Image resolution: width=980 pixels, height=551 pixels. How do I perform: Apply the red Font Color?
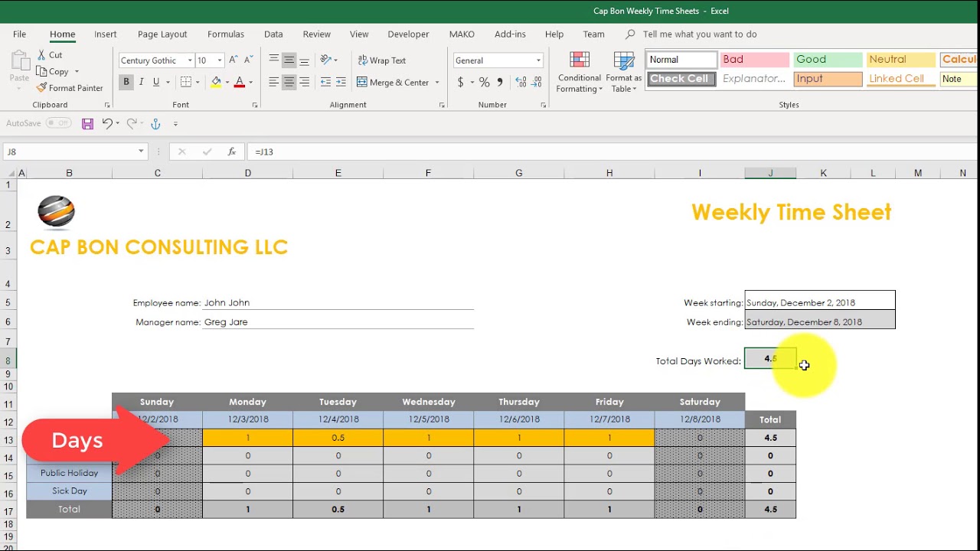pos(240,82)
